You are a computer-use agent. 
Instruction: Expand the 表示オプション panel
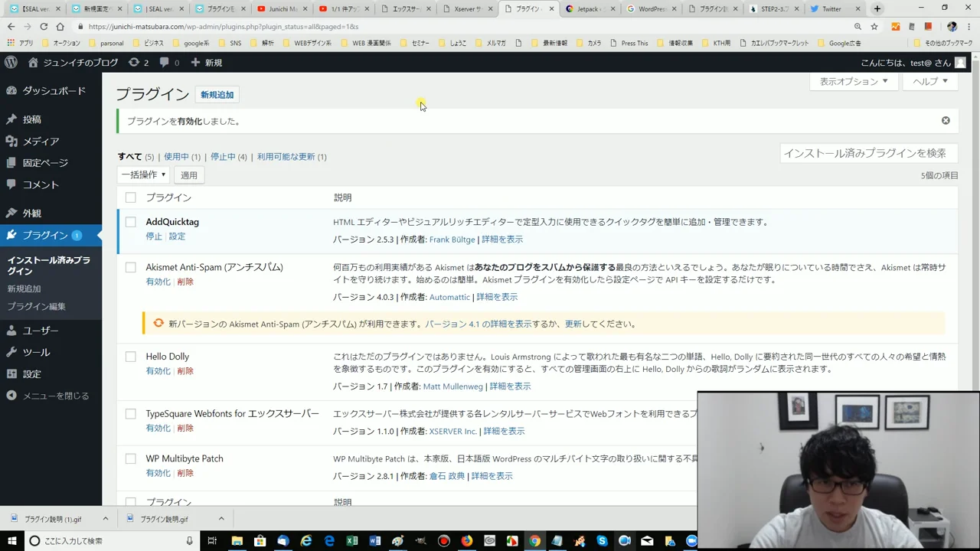pos(854,81)
